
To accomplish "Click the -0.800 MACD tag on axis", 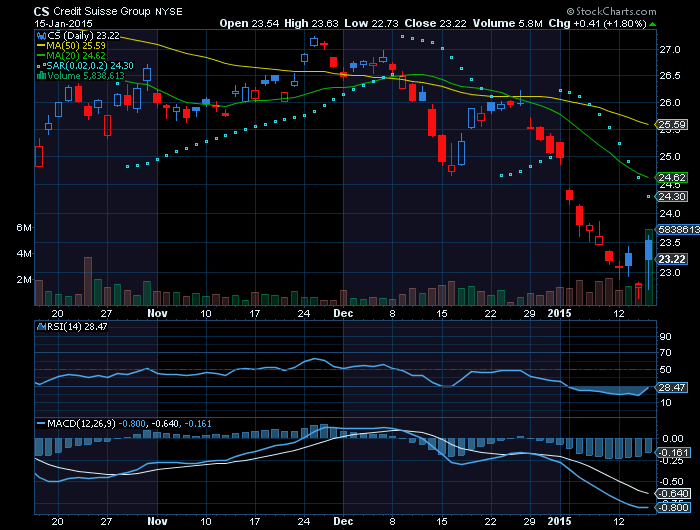I will point(674,508).
